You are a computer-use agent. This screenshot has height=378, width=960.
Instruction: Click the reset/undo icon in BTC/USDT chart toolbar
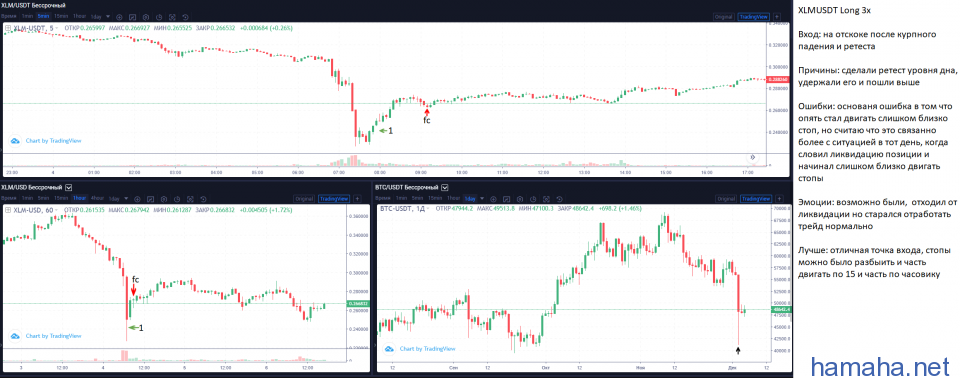tap(560, 199)
